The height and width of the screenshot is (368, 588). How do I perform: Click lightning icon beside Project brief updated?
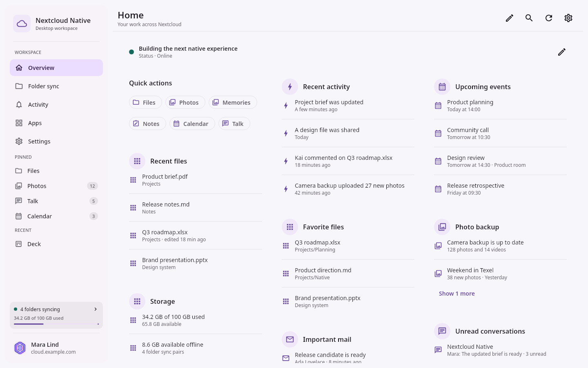[x=286, y=105]
